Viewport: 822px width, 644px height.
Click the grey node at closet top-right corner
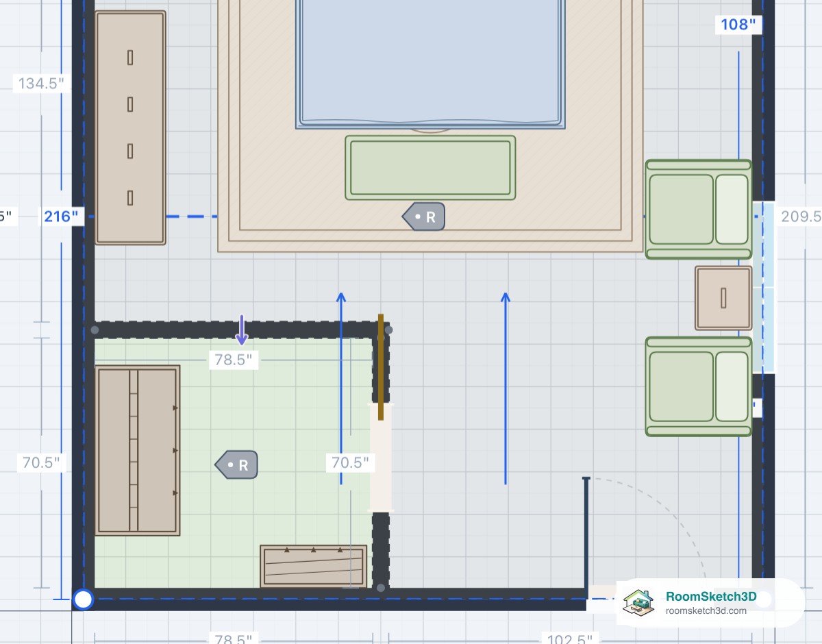[388, 330]
